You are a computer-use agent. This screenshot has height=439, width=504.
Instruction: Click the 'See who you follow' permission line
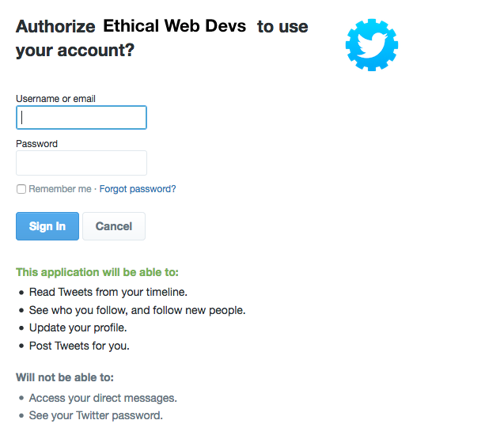pyautogui.click(x=137, y=310)
